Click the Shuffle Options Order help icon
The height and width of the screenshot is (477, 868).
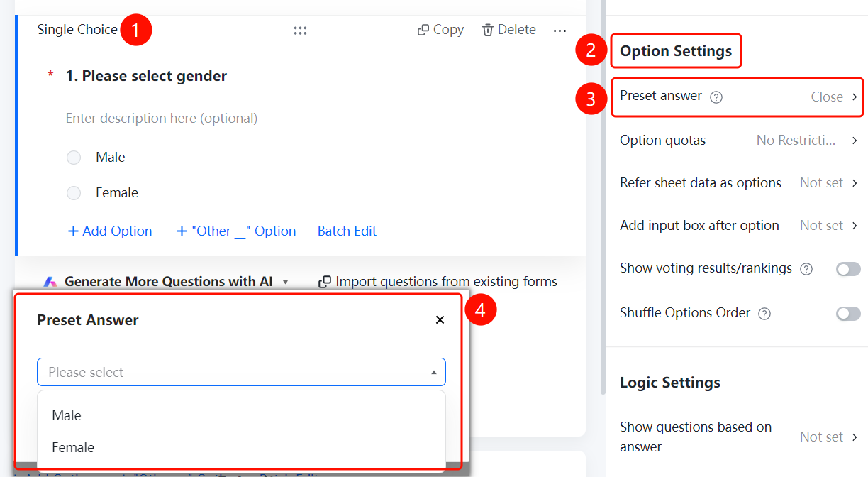click(764, 314)
